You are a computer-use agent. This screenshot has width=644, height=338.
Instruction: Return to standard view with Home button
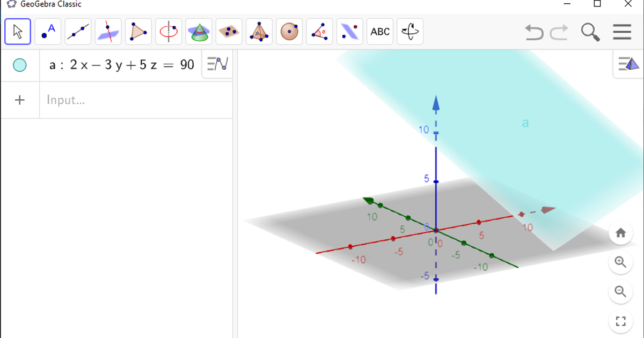(621, 234)
